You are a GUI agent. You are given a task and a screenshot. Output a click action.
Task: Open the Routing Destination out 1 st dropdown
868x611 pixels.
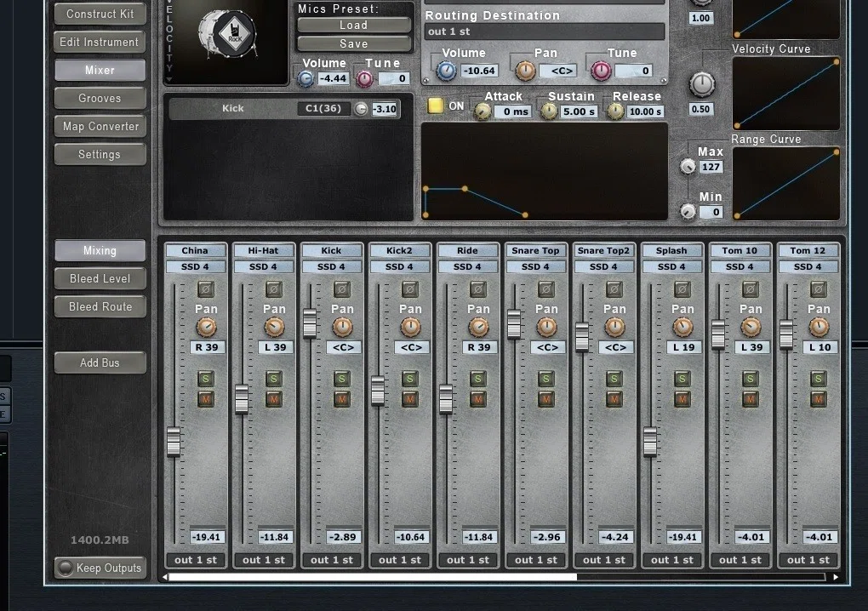click(x=545, y=31)
